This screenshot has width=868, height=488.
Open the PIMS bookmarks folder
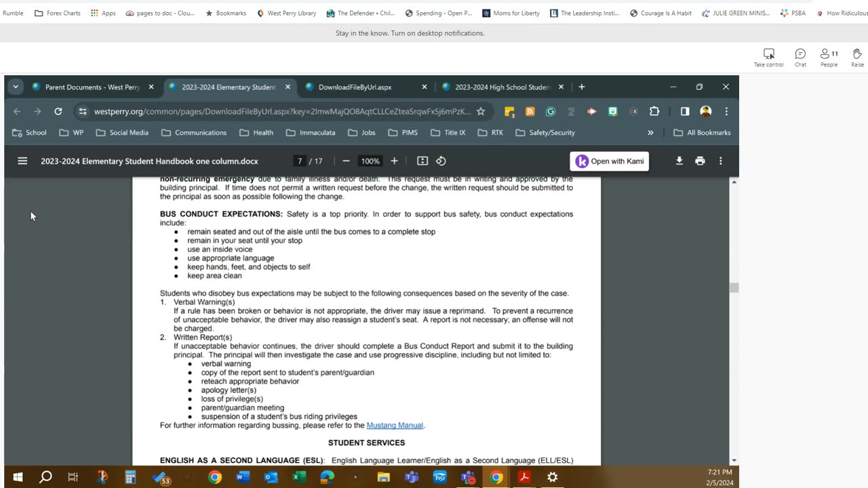[403, 133]
